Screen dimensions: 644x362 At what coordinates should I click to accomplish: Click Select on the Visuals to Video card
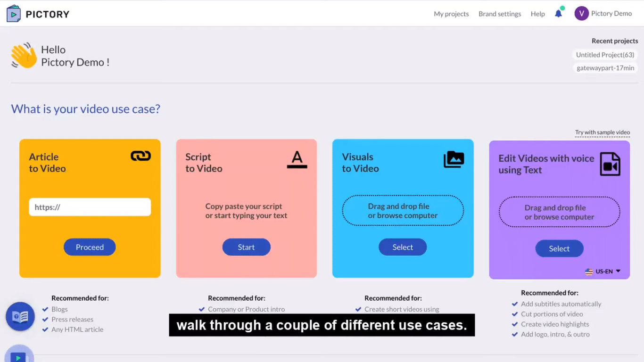pyautogui.click(x=403, y=247)
